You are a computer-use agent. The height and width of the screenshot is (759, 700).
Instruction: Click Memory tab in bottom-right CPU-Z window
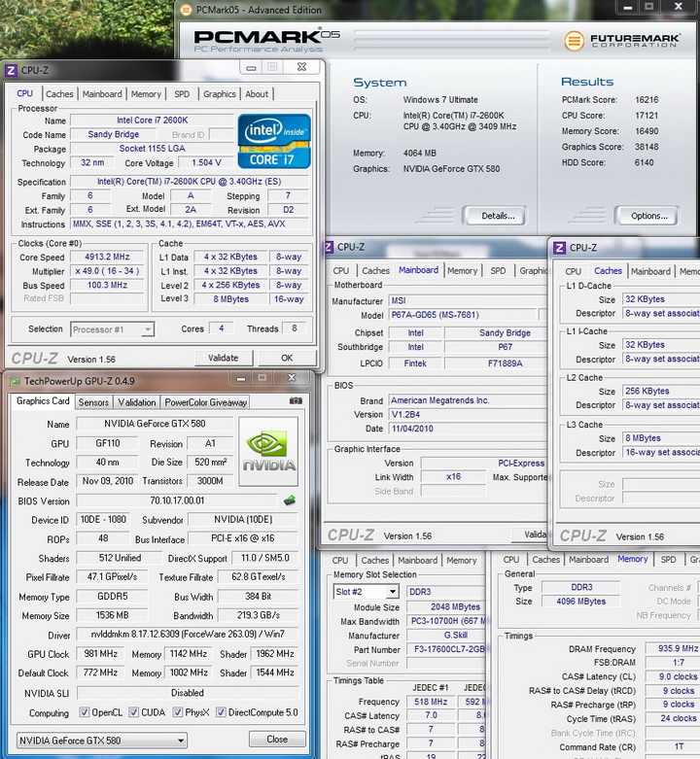632,559
